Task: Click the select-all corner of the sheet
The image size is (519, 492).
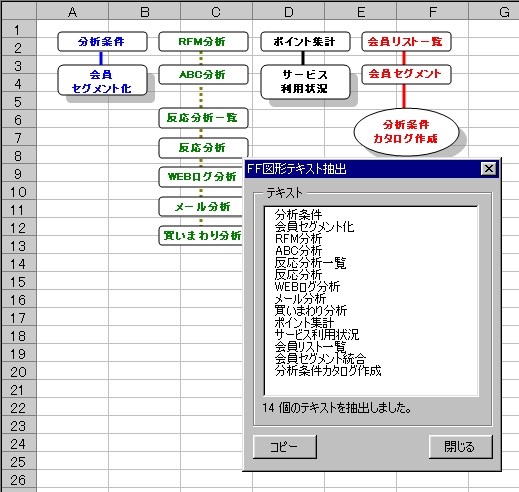Action: (x=19, y=12)
